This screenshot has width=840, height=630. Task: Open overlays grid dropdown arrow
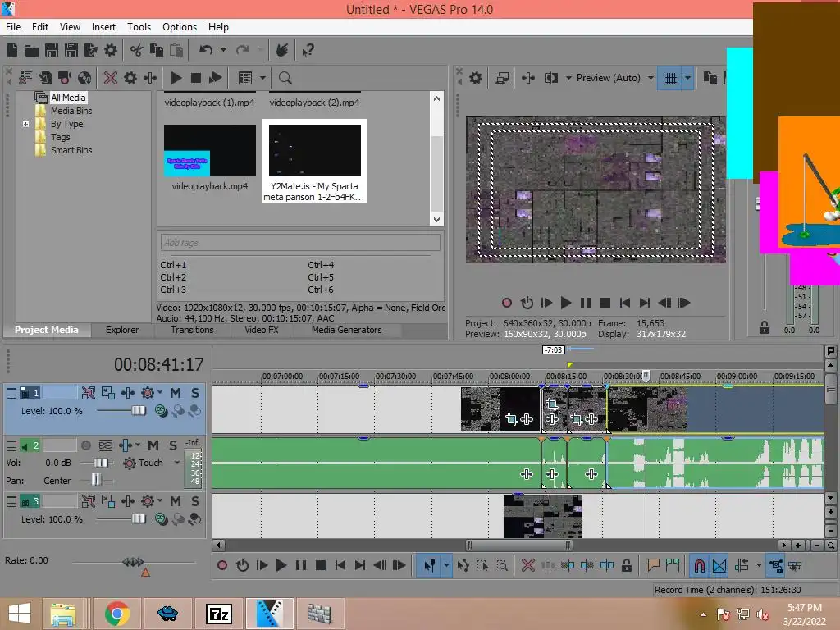tap(688, 78)
